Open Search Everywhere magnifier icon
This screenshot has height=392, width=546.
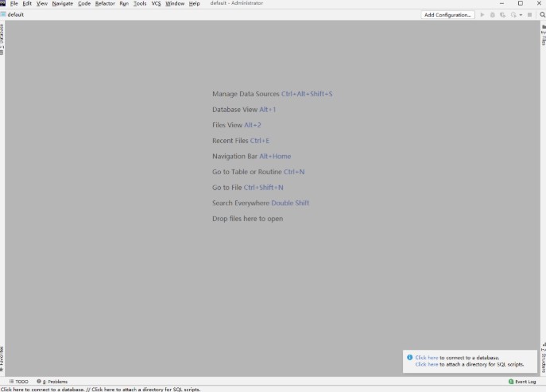point(540,14)
